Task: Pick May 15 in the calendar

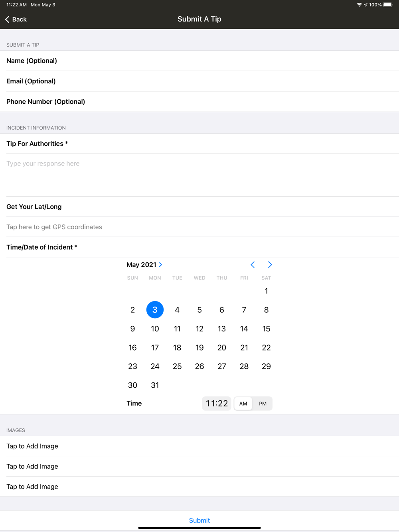Action: click(266, 329)
